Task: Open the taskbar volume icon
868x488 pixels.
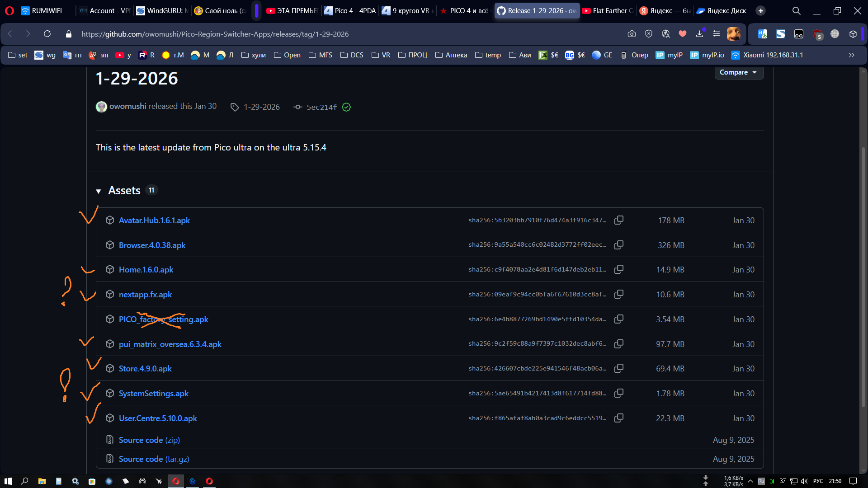Action: pos(804,481)
